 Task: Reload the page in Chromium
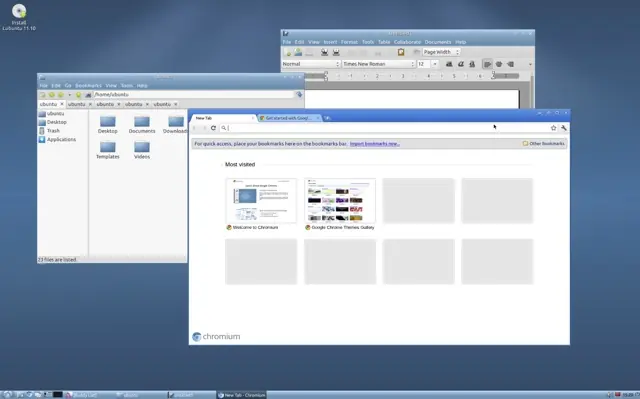213,128
